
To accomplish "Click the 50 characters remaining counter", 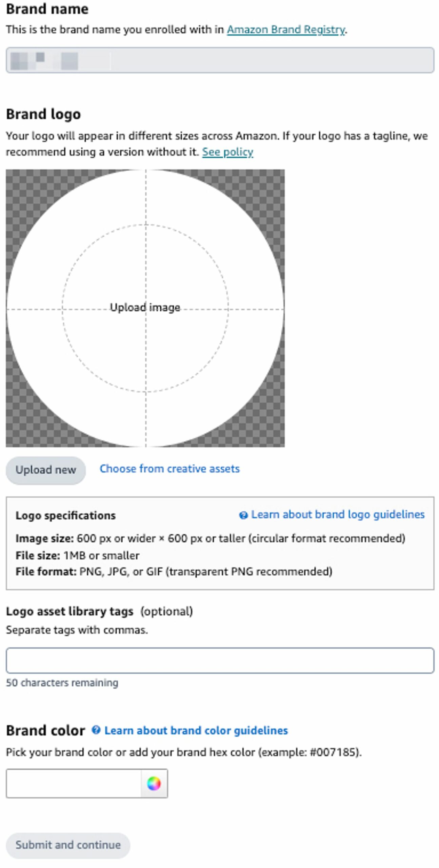I will (62, 683).
